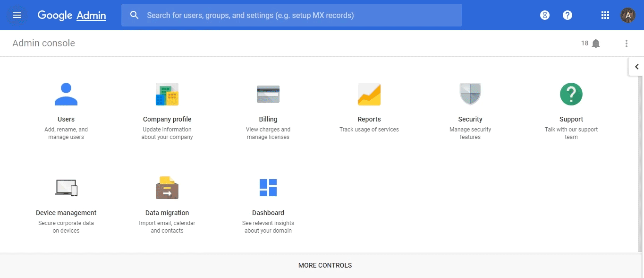Click 'Import email, calendar and contacts' text
644x278 pixels.
pos(167,227)
